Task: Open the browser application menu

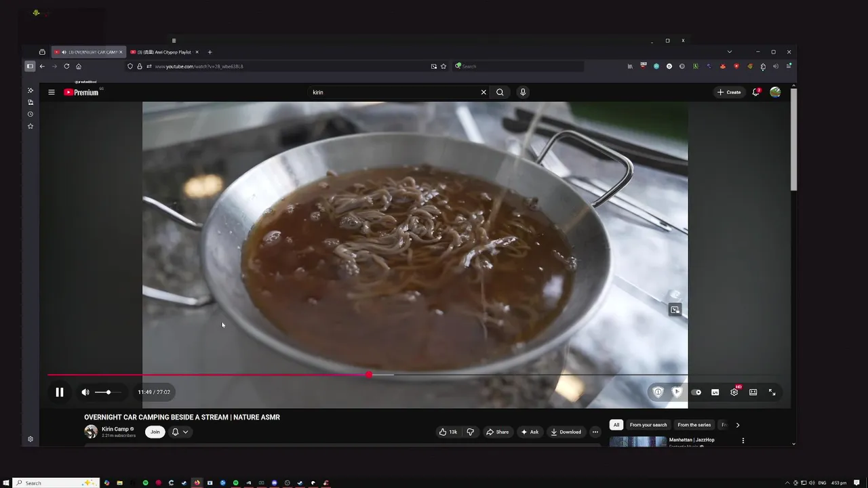Action: pos(789,66)
